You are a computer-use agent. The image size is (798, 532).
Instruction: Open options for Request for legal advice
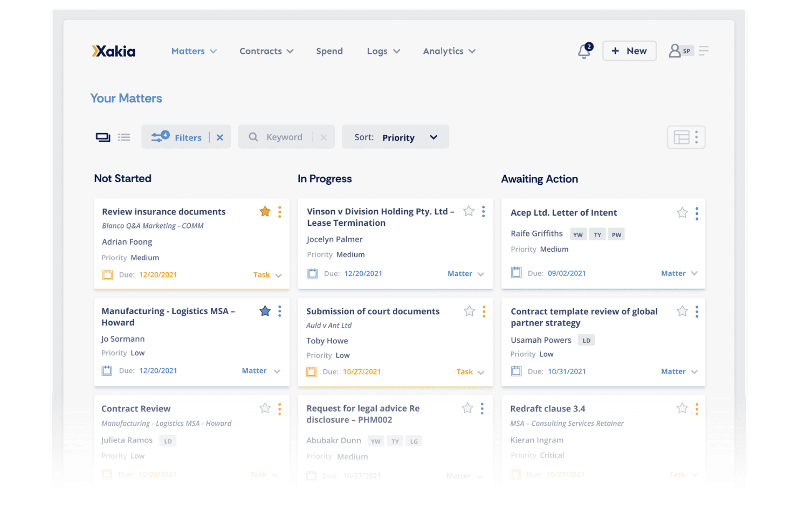coord(482,409)
